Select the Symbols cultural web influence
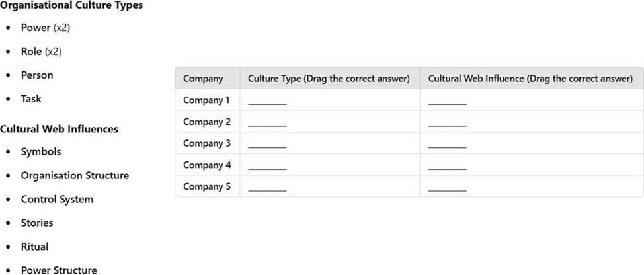Viewport: 644px width, 275px height. 41,152
